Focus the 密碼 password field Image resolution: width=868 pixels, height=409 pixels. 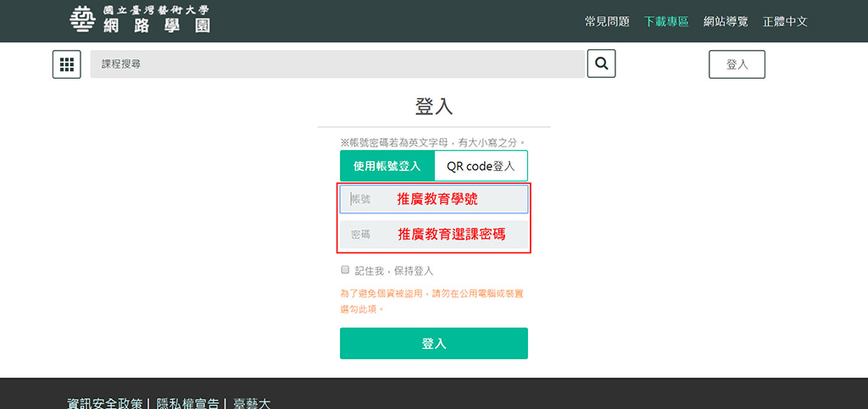click(x=434, y=235)
